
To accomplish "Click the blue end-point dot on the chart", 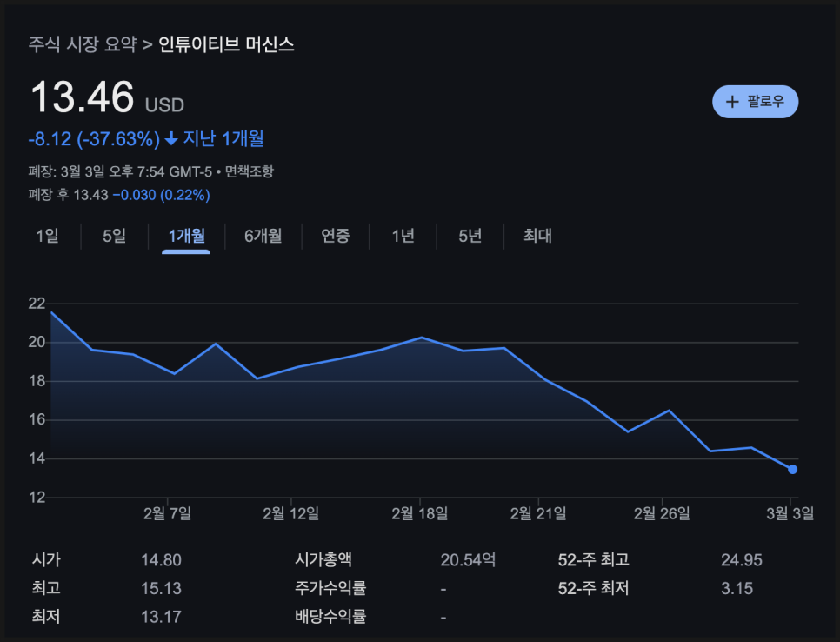I will 793,470.
